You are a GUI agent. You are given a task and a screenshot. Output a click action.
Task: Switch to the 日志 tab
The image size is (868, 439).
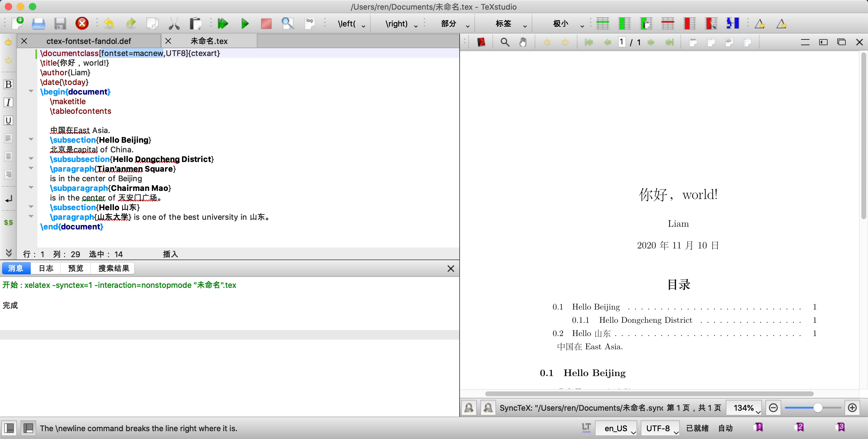(46, 268)
